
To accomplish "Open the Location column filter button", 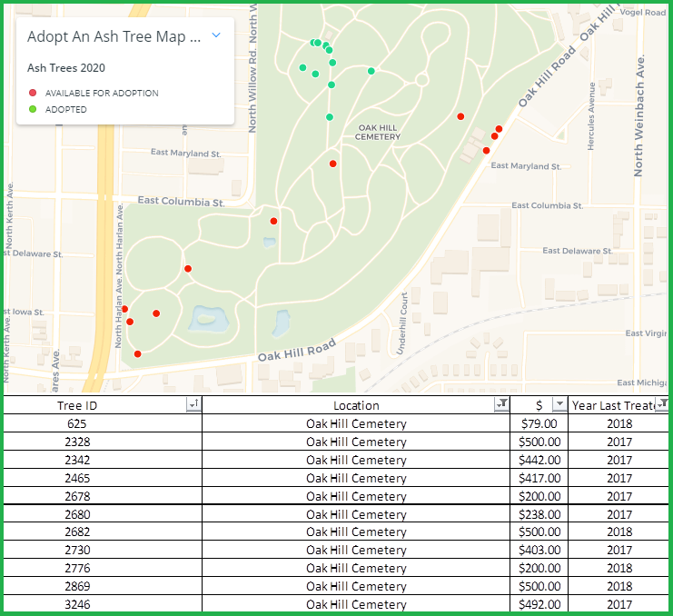I will click(x=501, y=404).
